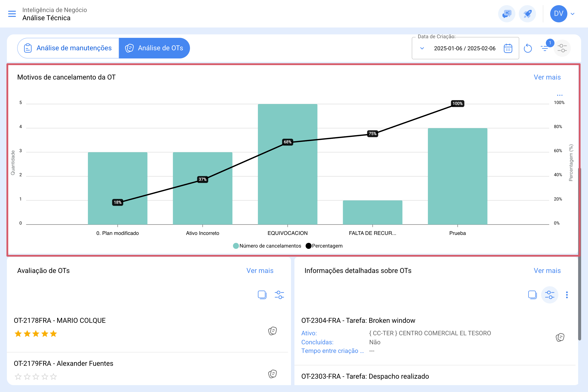The height and width of the screenshot is (392, 588).
Task: Select OT-2304-FRA - Tarefa: Broken window title
Action: point(358,320)
